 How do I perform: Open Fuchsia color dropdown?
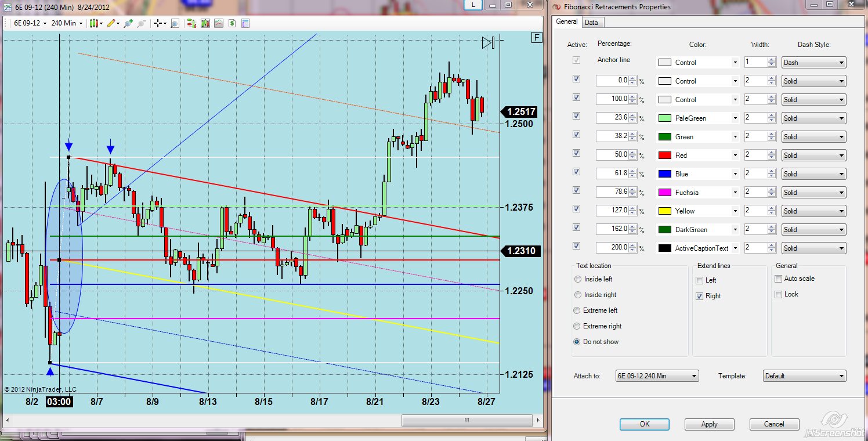(735, 193)
